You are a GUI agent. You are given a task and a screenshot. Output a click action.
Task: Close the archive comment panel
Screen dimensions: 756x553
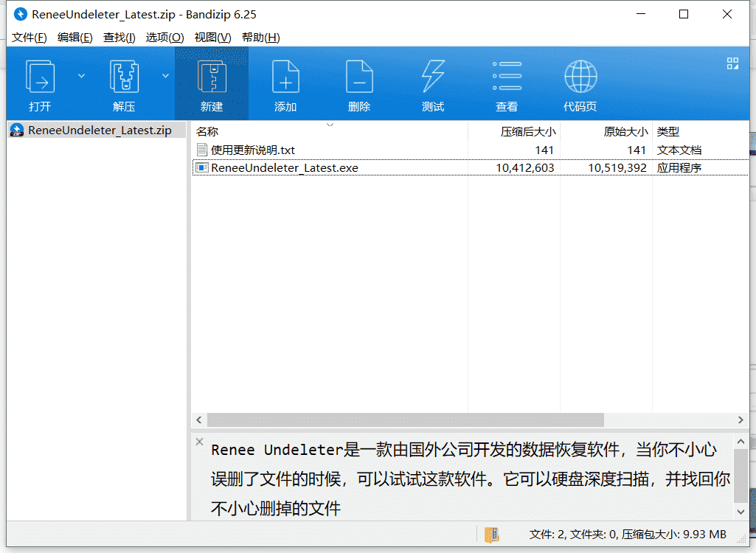tap(200, 441)
